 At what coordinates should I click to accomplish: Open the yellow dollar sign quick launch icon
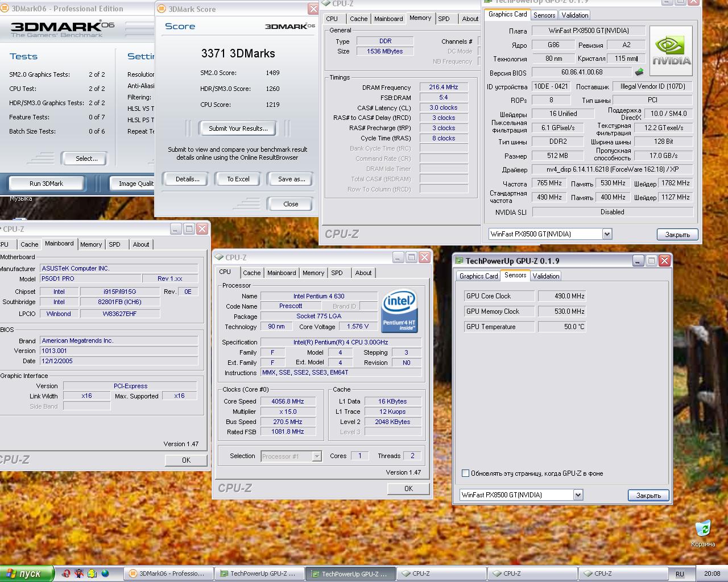[x=92, y=573]
